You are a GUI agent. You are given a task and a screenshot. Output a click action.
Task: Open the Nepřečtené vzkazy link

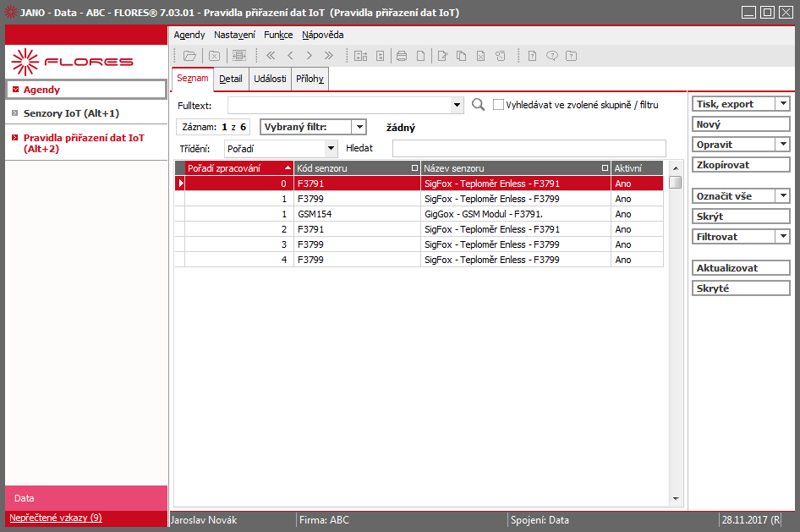tap(56, 518)
